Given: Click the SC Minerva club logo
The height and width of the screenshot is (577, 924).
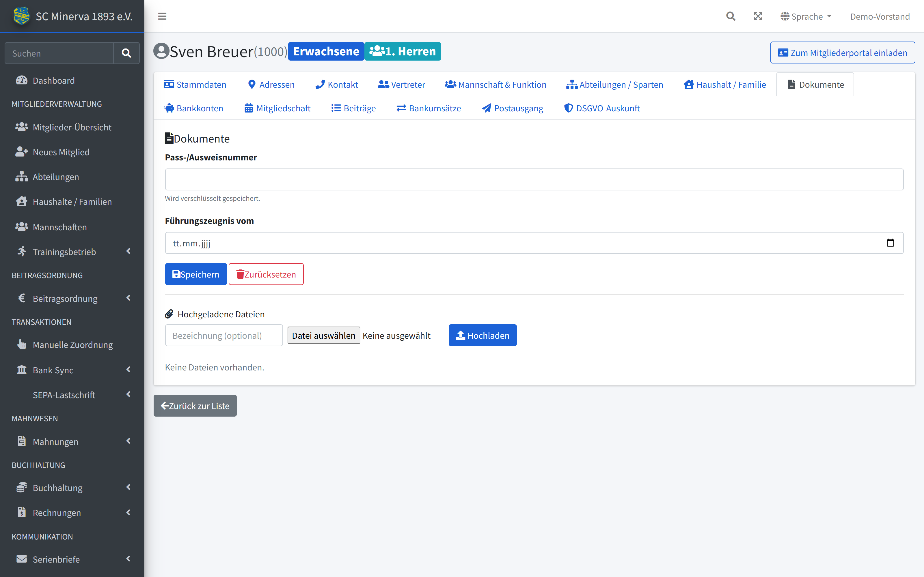Looking at the screenshot, I should coord(21,16).
